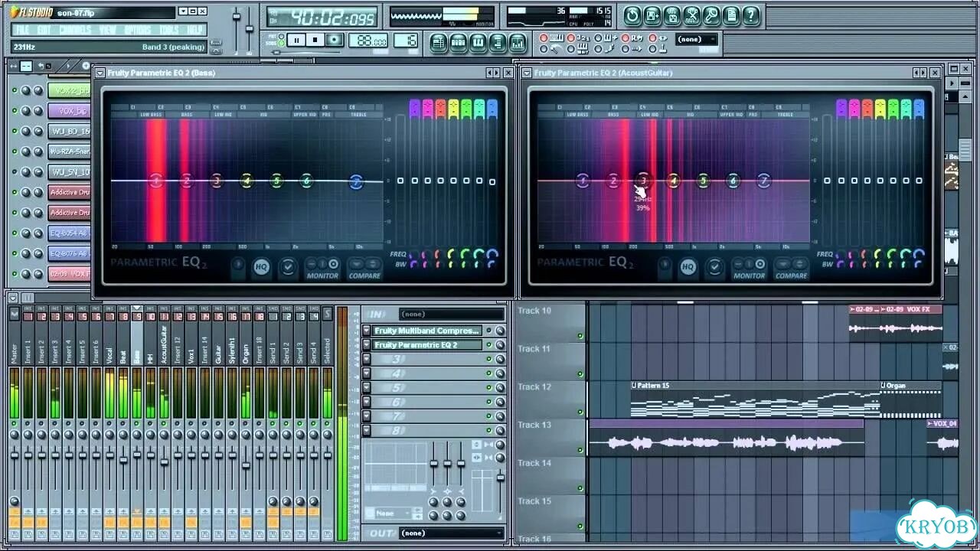Image resolution: width=980 pixels, height=551 pixels.
Task: Select Fruity Multiband Compressor effect slot
Action: click(427, 331)
